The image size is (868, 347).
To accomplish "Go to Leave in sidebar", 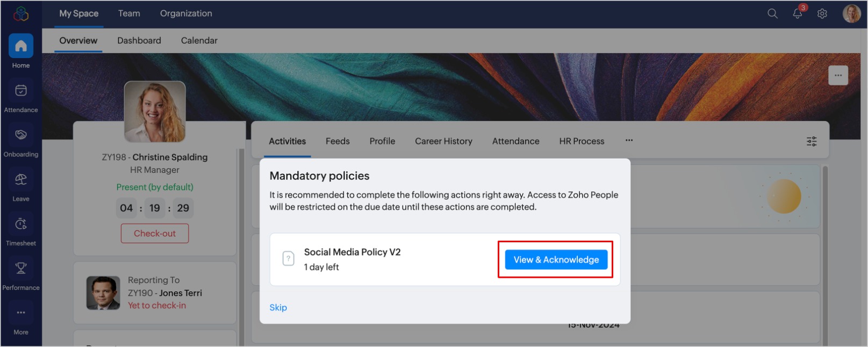I will pos(21,180).
